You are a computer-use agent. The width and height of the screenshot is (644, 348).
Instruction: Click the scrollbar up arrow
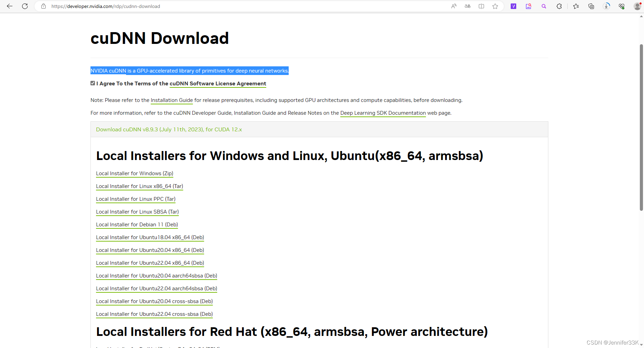[x=641, y=16]
